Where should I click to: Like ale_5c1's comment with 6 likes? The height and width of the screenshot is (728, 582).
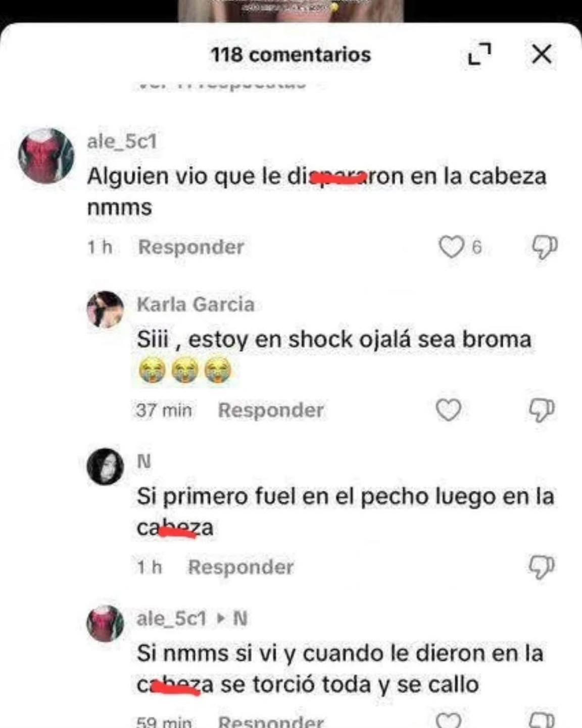(x=450, y=247)
